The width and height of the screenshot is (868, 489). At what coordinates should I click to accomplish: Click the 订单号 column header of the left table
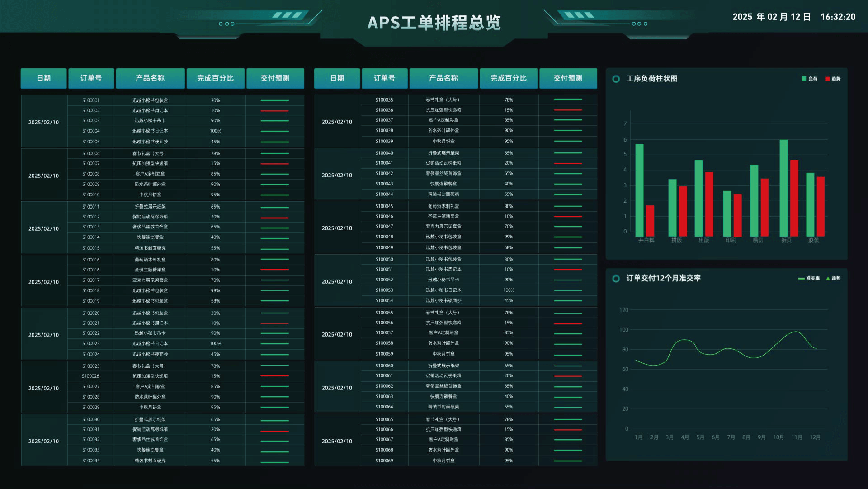coord(91,78)
